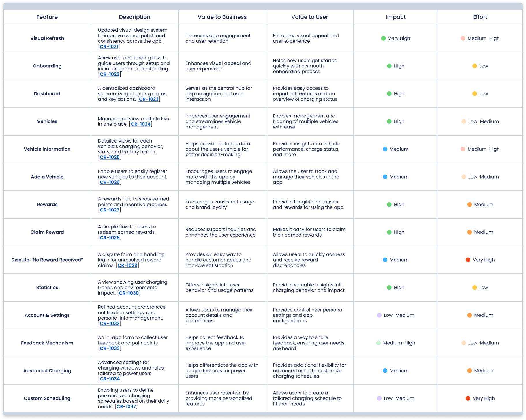This screenshot has height=420, width=526.
Task: Click the Vehicle Information feature name
Action: (47, 149)
